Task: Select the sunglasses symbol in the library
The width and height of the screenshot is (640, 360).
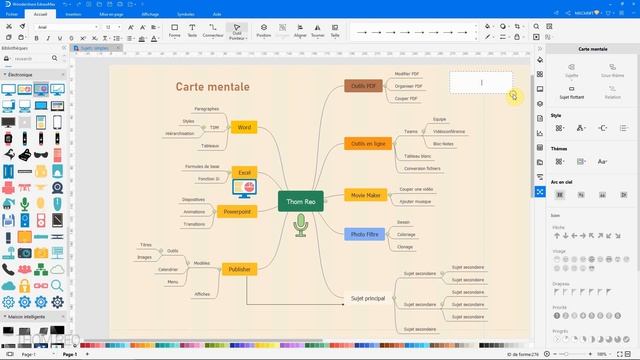Action: [x=41, y=155]
